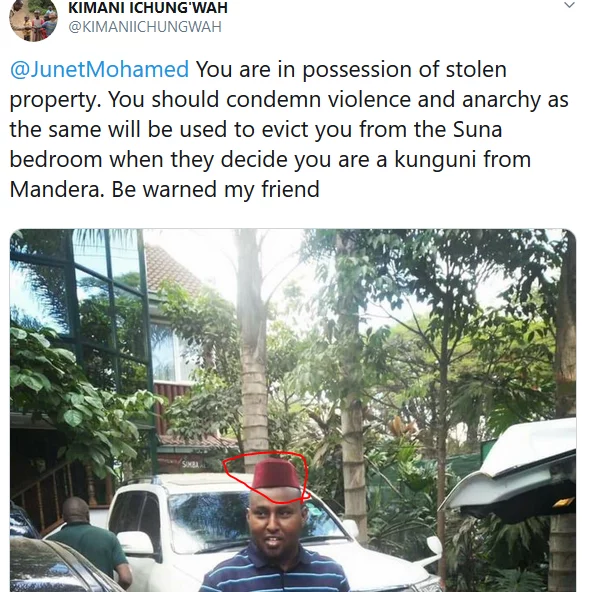589x592 pixels.
Task: Click the phrase "Be warned my friend"
Action: [215, 189]
